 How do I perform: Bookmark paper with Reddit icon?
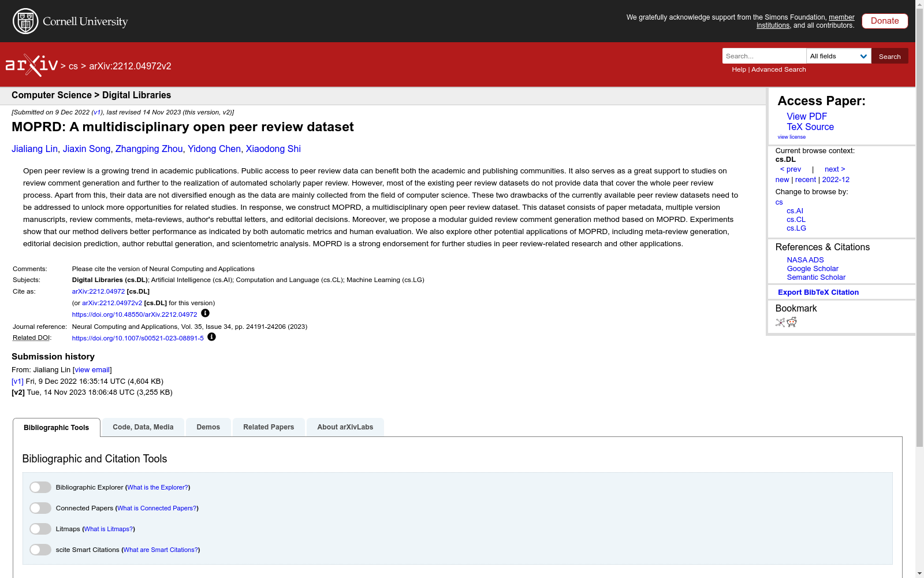(792, 323)
